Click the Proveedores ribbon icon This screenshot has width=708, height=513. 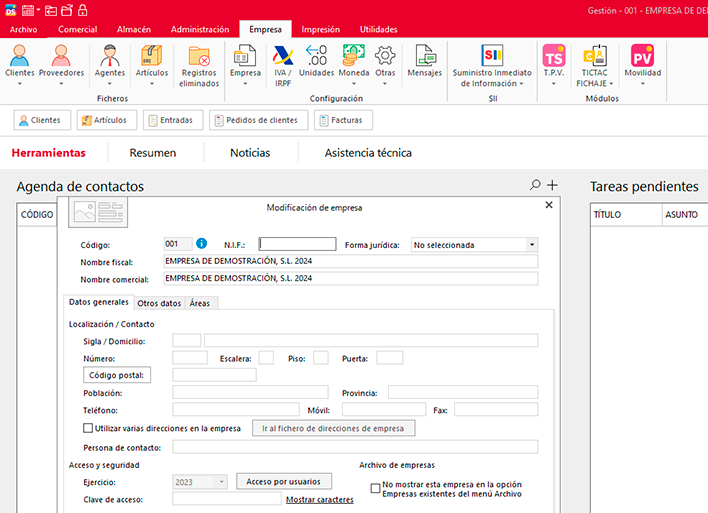click(61, 58)
